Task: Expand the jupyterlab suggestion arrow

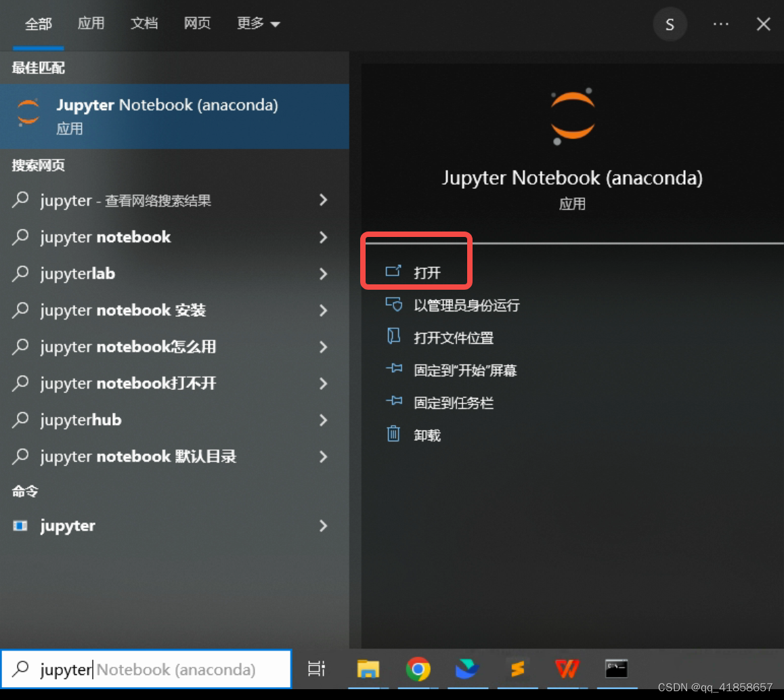Action: 323,274
